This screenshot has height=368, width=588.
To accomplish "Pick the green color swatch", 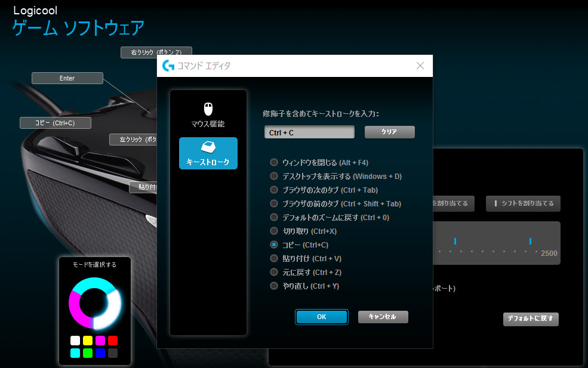I will tap(88, 353).
